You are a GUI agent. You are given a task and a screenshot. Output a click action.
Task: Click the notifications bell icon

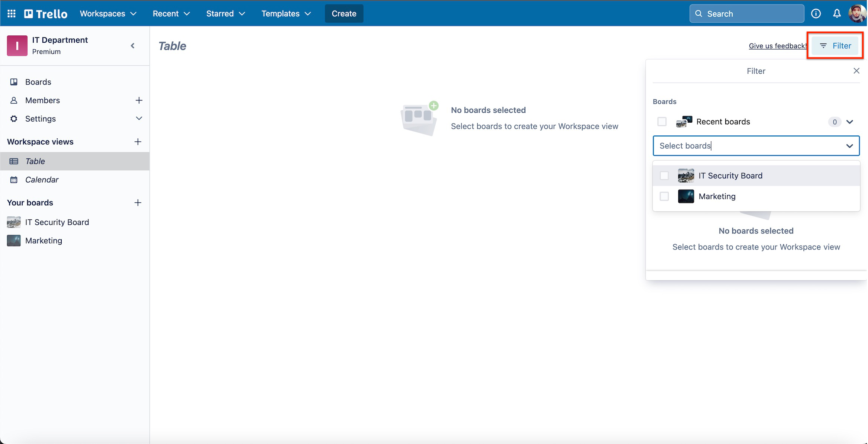pos(837,13)
